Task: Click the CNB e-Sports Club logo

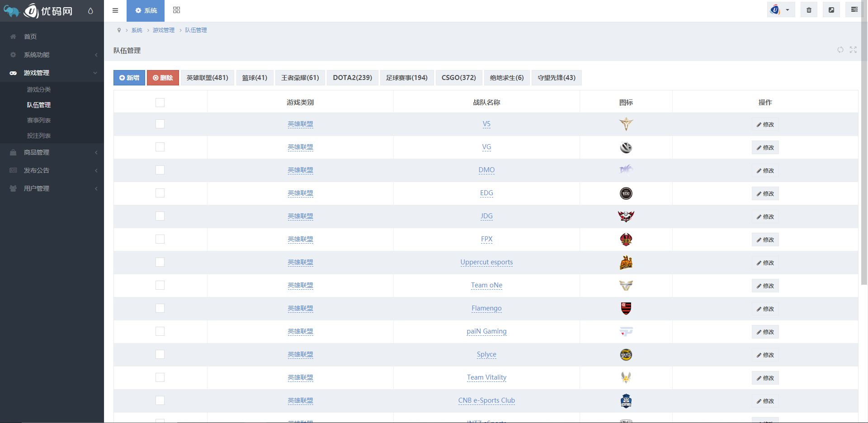Action: click(626, 401)
